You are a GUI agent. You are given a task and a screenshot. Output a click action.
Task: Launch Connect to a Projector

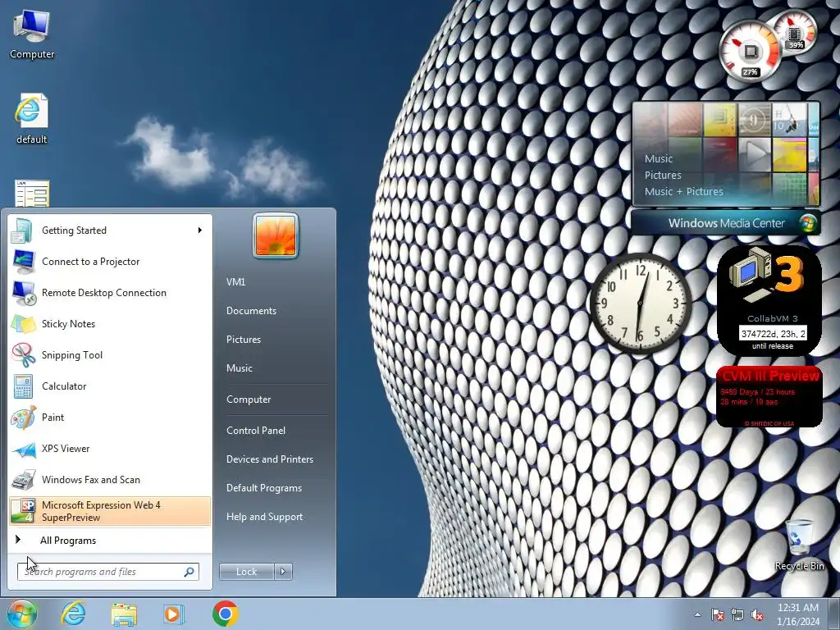110,262
